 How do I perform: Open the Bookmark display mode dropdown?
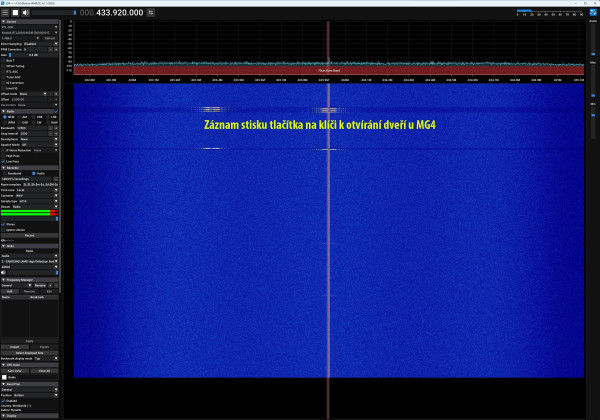46,358
